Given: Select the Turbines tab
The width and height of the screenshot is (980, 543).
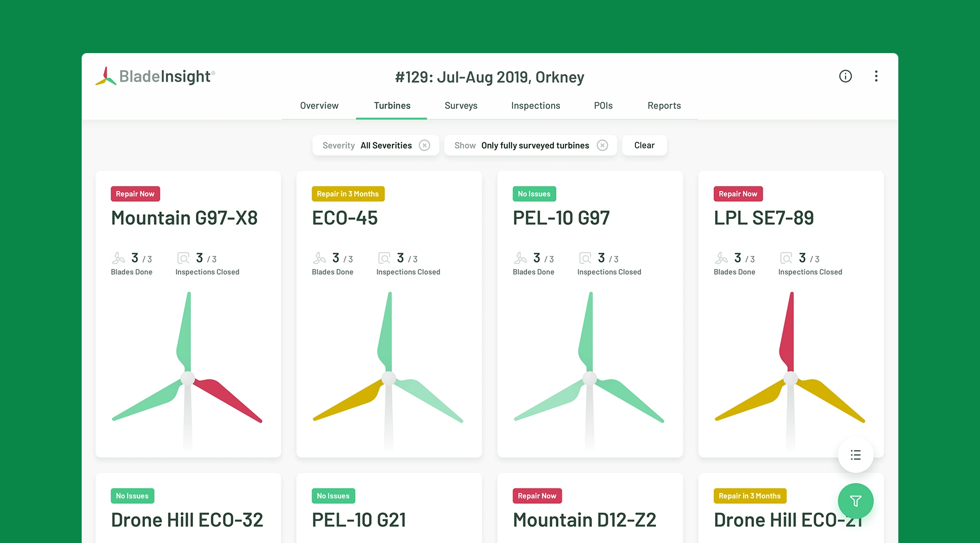Looking at the screenshot, I should pos(392,106).
